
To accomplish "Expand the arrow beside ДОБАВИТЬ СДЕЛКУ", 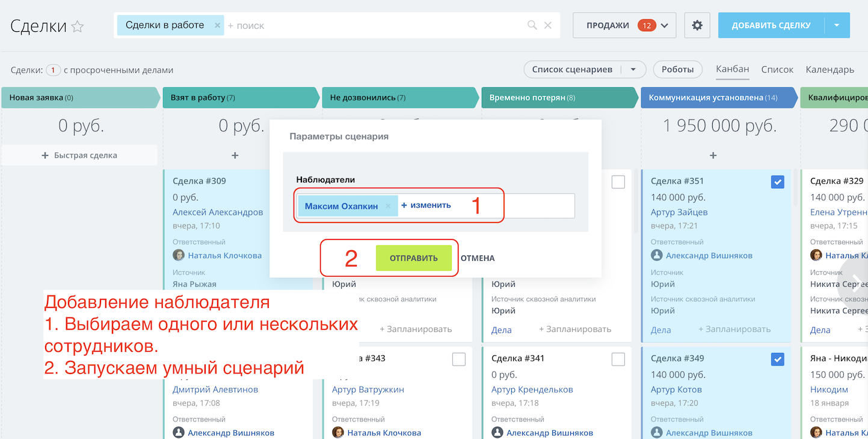I will pyautogui.click(x=837, y=25).
